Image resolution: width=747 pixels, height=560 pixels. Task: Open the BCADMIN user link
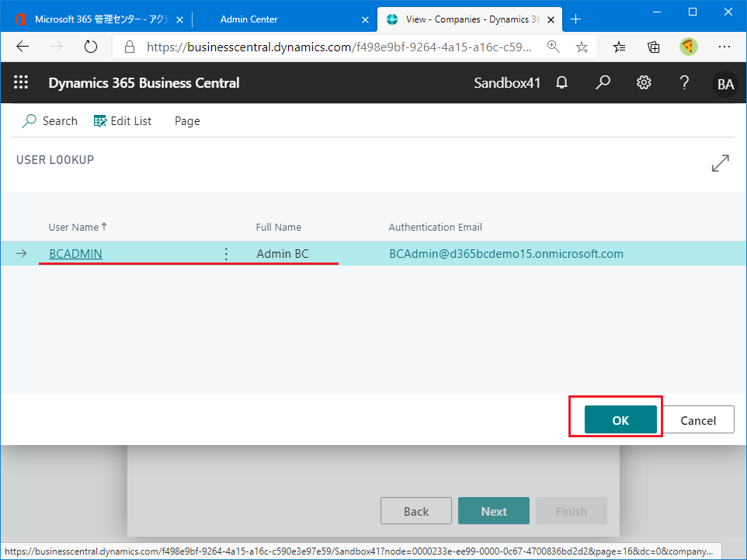coord(76,253)
